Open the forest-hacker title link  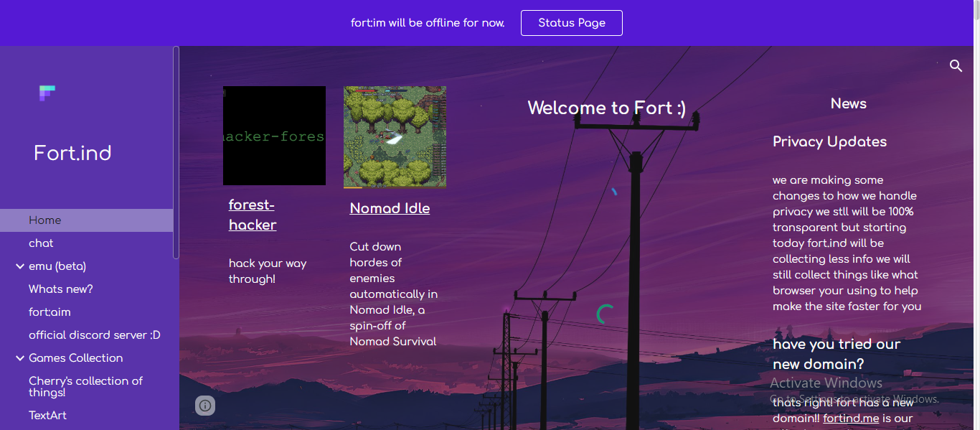point(253,215)
